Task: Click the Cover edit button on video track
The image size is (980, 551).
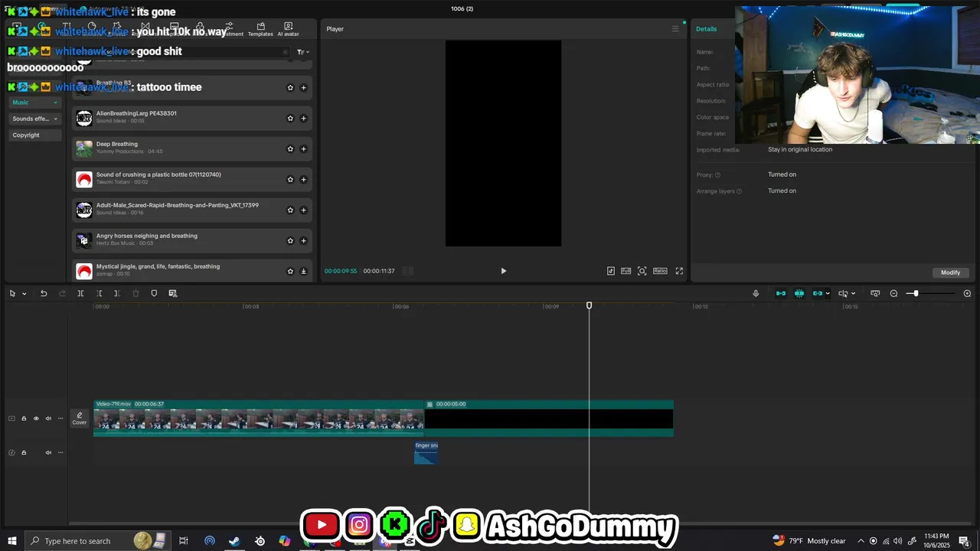Action: (x=80, y=419)
